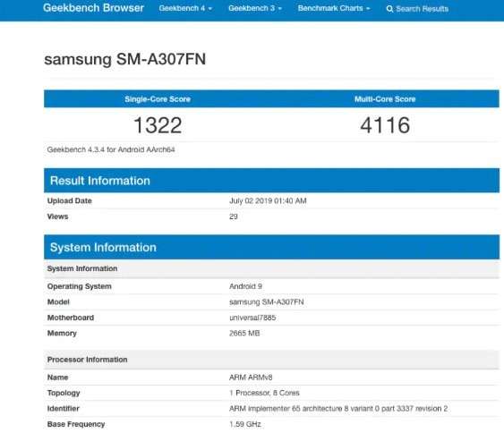Click the Views label
Image resolution: width=504 pixels, height=433 pixels.
click(x=57, y=216)
